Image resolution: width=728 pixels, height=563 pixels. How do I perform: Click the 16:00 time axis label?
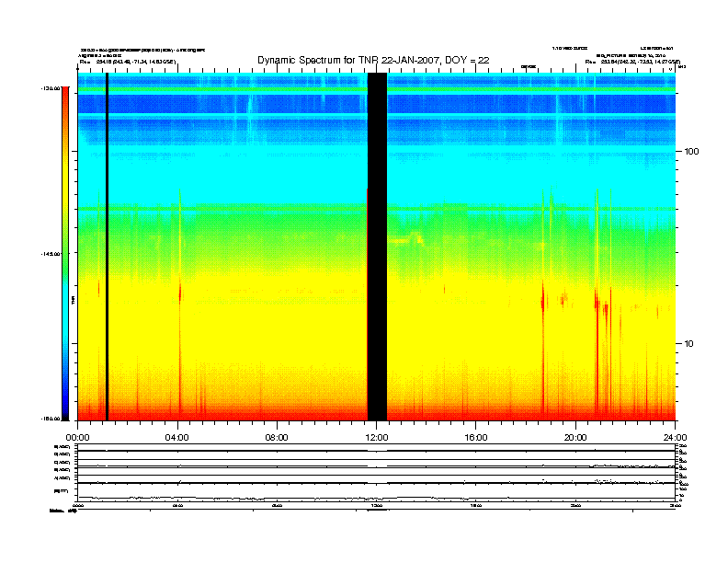tap(476, 438)
